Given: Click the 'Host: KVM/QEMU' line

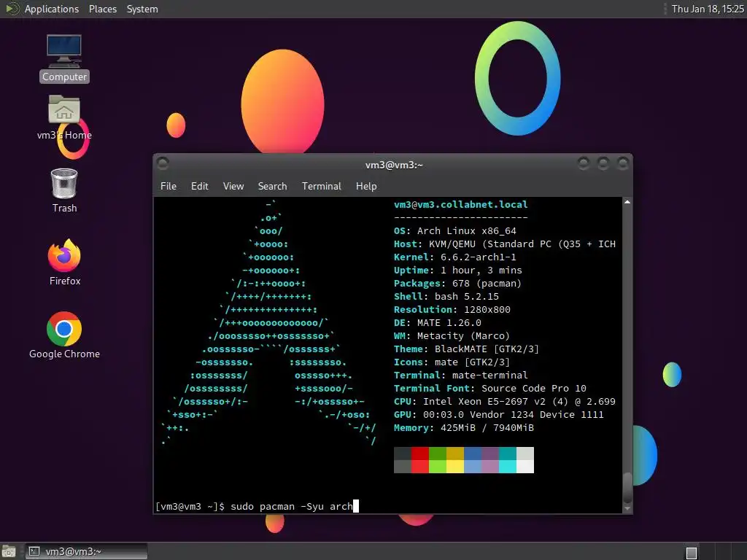Looking at the screenshot, I should click(505, 244).
